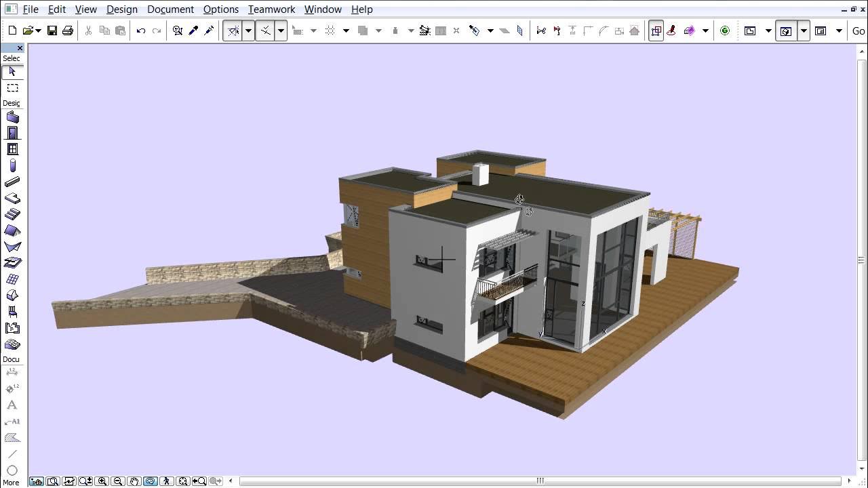This screenshot has height=488, width=868.
Task: Select the Mesh tool
Action: tap(12, 344)
